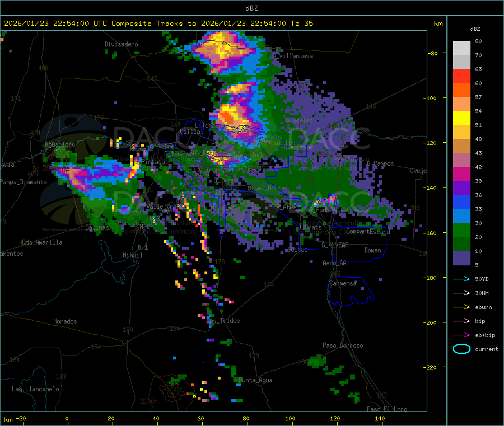Click the 'Morados' map label
This screenshot has width=504, height=426.
click(x=65, y=321)
